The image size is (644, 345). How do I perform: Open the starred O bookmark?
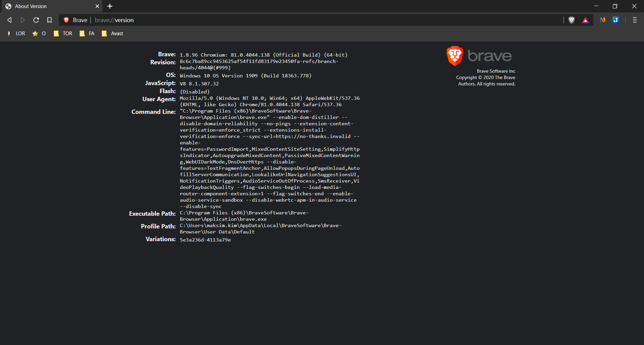39,33
